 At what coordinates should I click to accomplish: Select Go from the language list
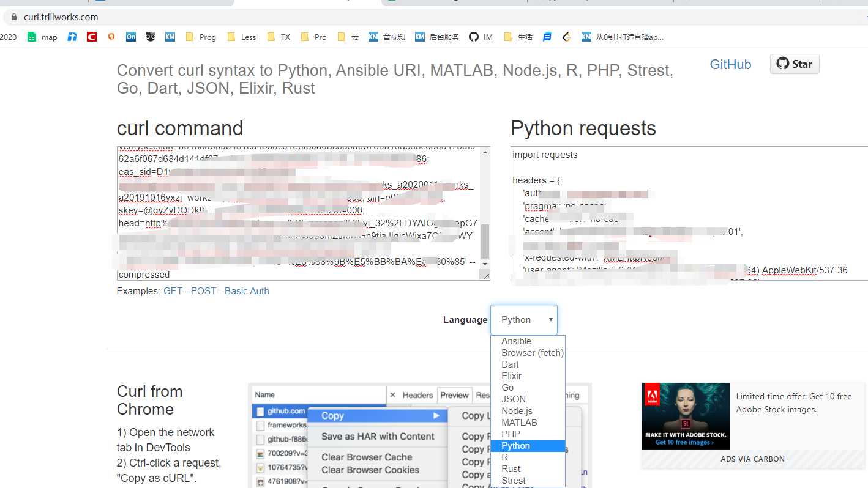click(x=528, y=388)
